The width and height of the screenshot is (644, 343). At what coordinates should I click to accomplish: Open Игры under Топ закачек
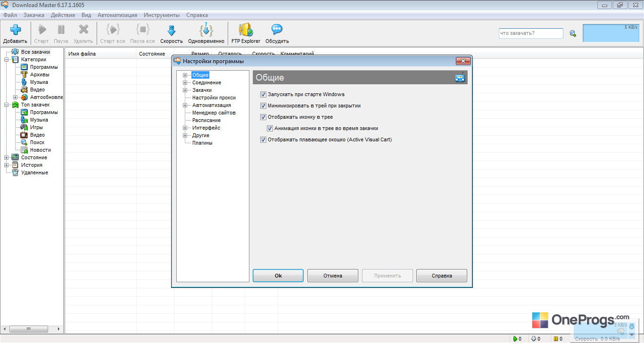point(36,127)
